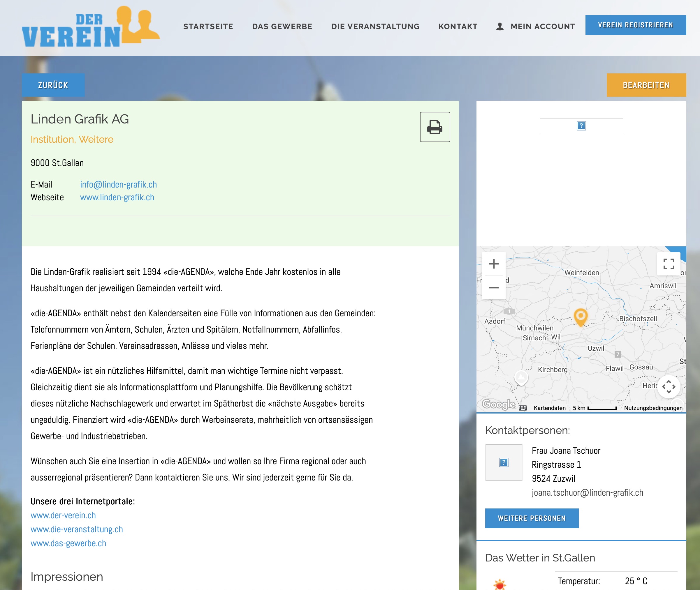Open map Nutzungsbedingungen link
The image size is (700, 590).
coord(653,408)
